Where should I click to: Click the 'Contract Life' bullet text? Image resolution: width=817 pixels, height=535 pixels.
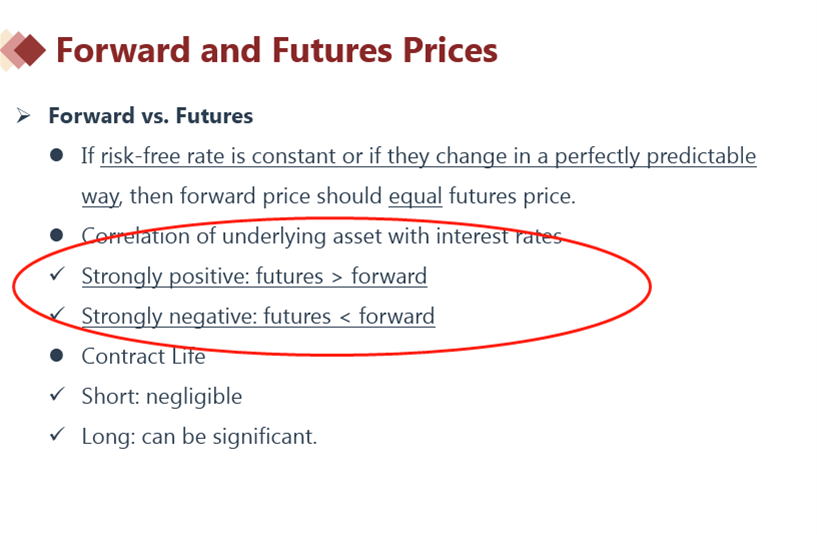coord(143,356)
